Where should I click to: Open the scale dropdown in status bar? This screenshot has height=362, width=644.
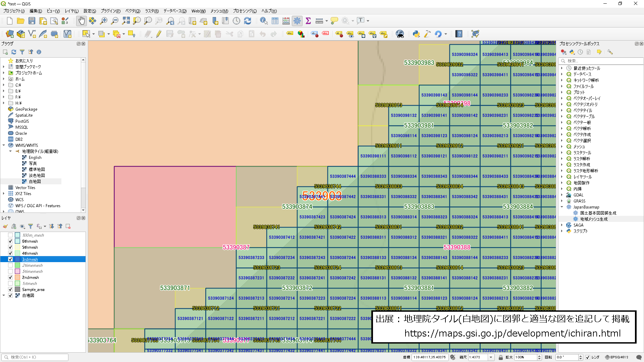pos(491,357)
